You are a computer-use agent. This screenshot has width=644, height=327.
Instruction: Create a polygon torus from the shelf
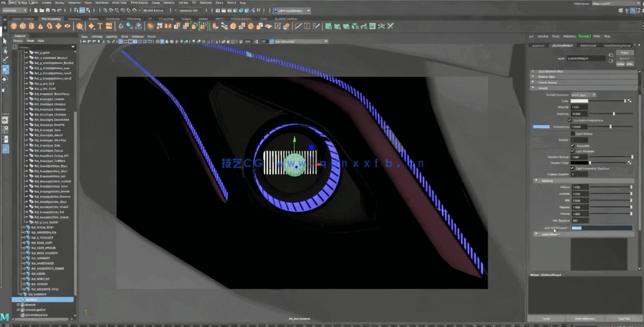[x=49, y=26]
